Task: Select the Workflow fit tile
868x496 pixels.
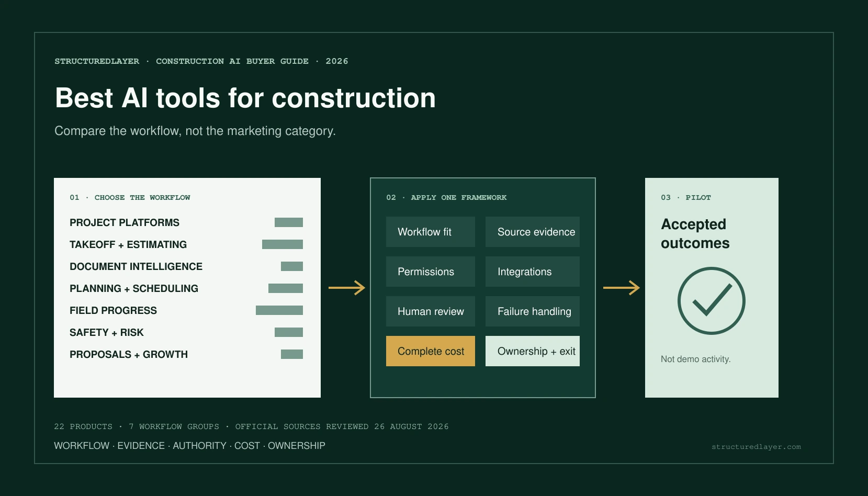Action: (431, 232)
